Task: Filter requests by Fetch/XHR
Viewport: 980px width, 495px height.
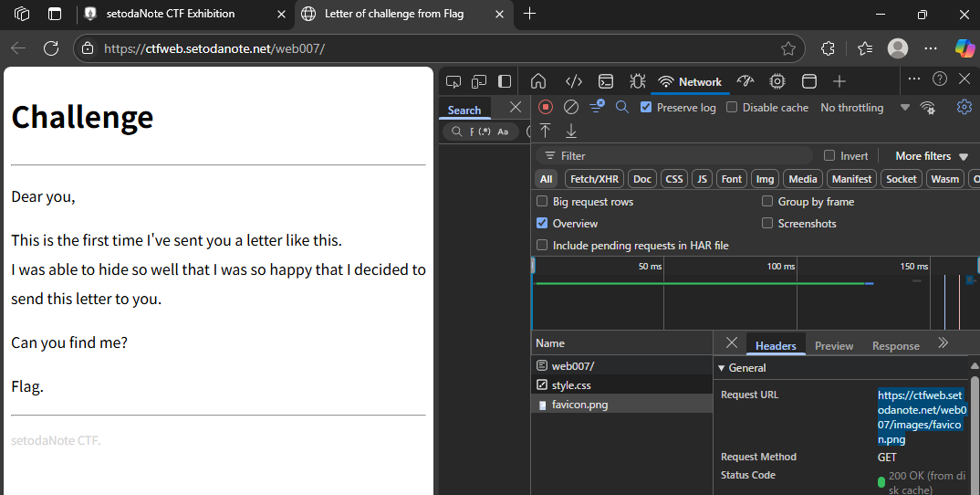Action: pos(594,179)
